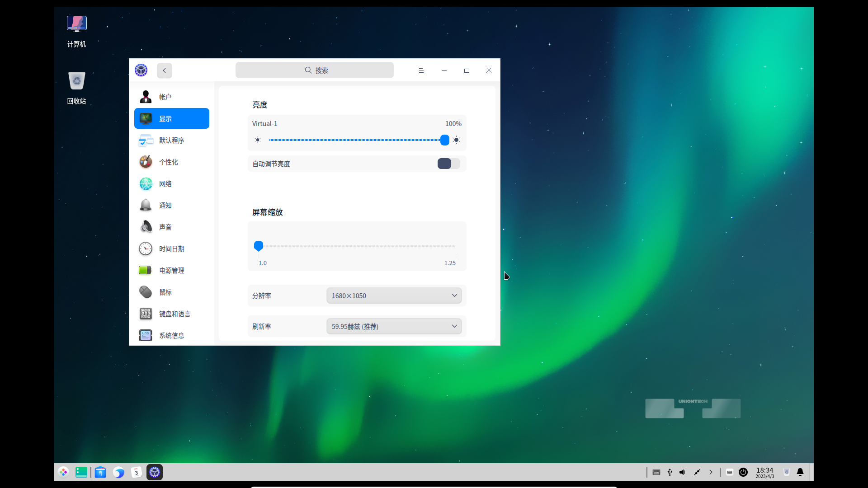Open the 刷新率 refresh rate dropdown
Screen dimensions: 868x488
point(393,326)
